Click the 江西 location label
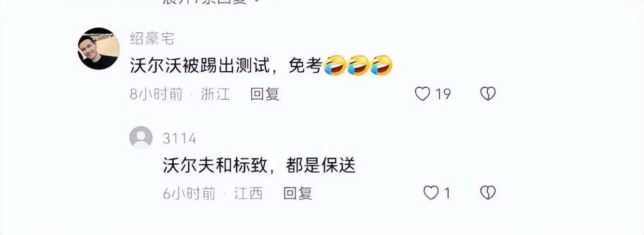The height and width of the screenshot is (235, 644). [x=248, y=194]
